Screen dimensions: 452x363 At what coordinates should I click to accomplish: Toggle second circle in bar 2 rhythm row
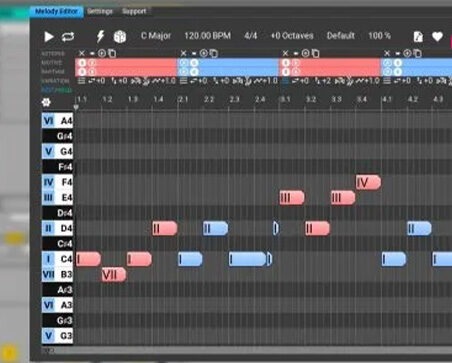pyautogui.click(x=194, y=72)
